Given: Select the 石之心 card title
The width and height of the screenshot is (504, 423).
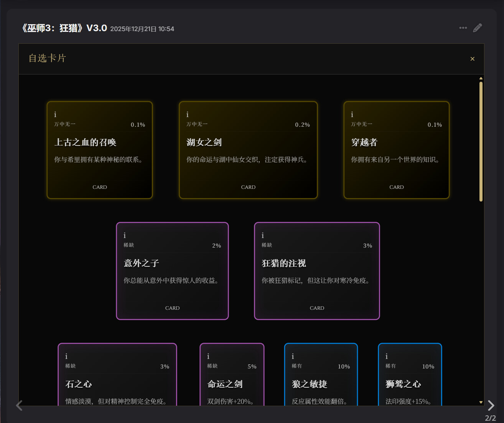Looking at the screenshot, I should pyautogui.click(x=79, y=384).
